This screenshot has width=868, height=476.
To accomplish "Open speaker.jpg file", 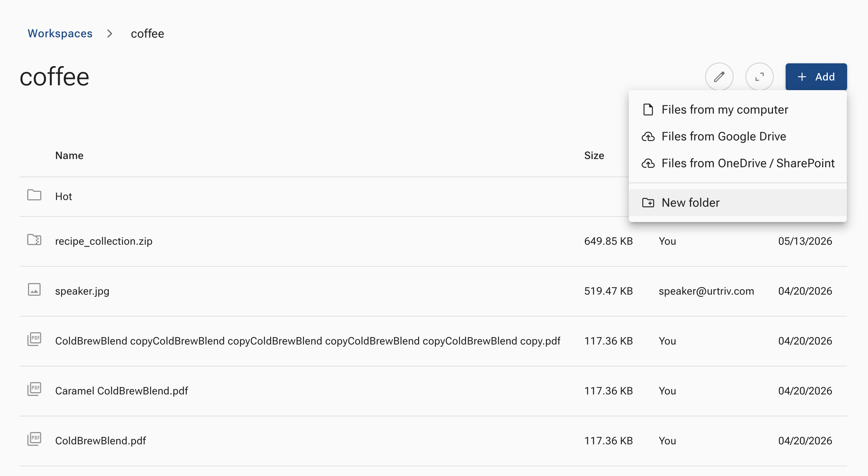I will (x=82, y=291).
